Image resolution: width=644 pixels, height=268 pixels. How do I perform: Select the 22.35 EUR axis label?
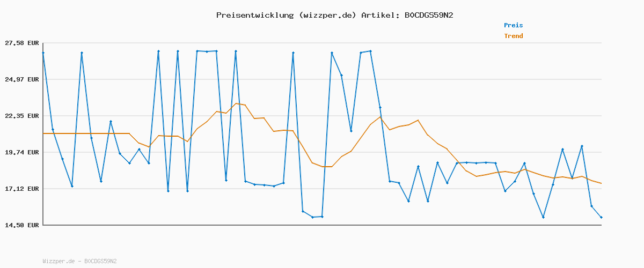click(x=21, y=116)
